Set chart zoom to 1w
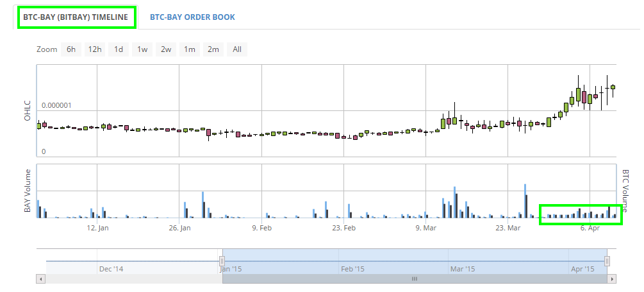Image resolution: width=644 pixels, height=292 pixels. (142, 49)
